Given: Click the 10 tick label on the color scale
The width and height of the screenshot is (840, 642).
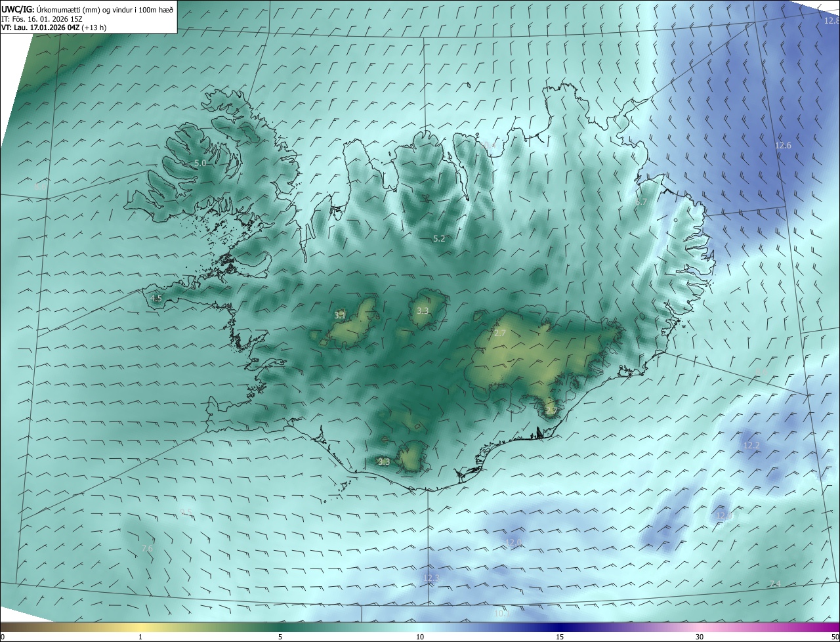Looking at the screenshot, I should point(420,637).
